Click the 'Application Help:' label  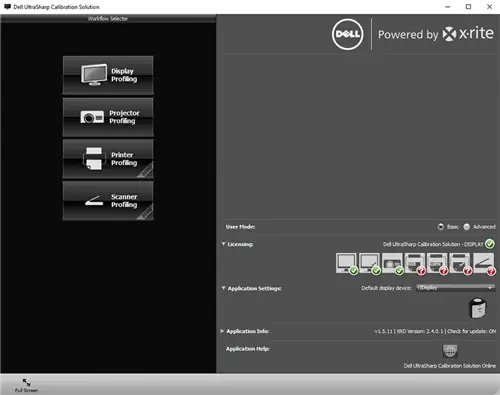[x=248, y=349]
